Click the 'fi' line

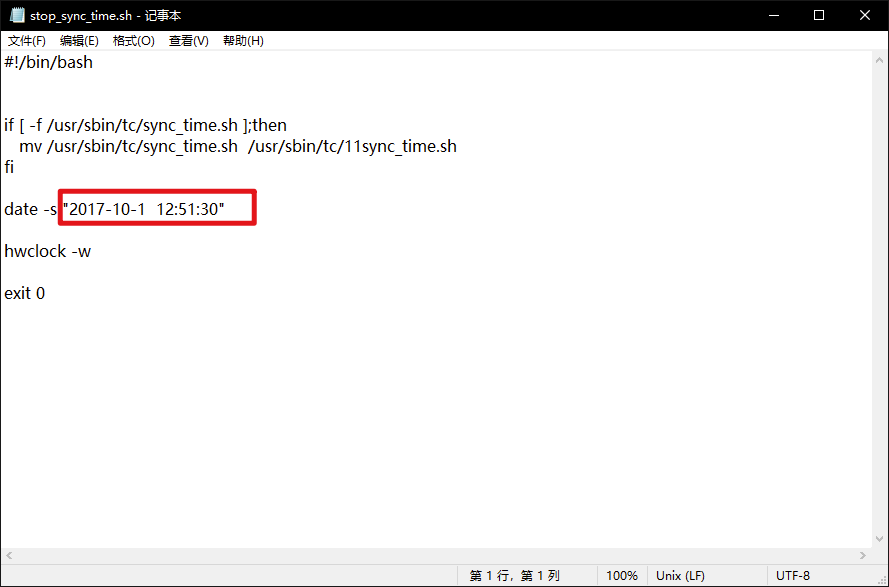click(x=9, y=167)
